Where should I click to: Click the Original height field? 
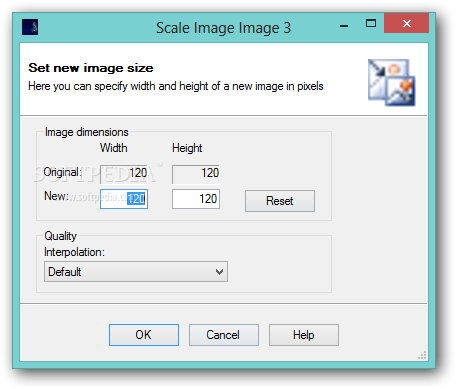point(196,174)
